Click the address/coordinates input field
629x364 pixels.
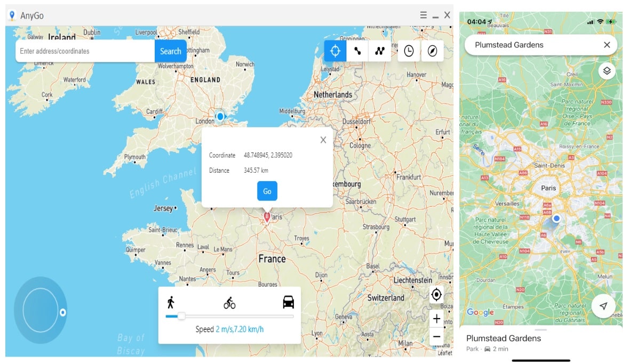(x=85, y=51)
